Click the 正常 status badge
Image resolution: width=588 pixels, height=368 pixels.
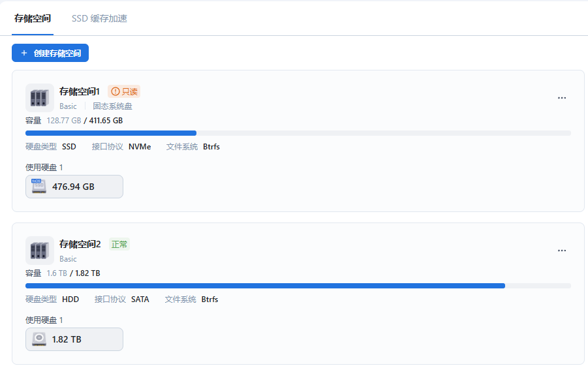coord(119,244)
